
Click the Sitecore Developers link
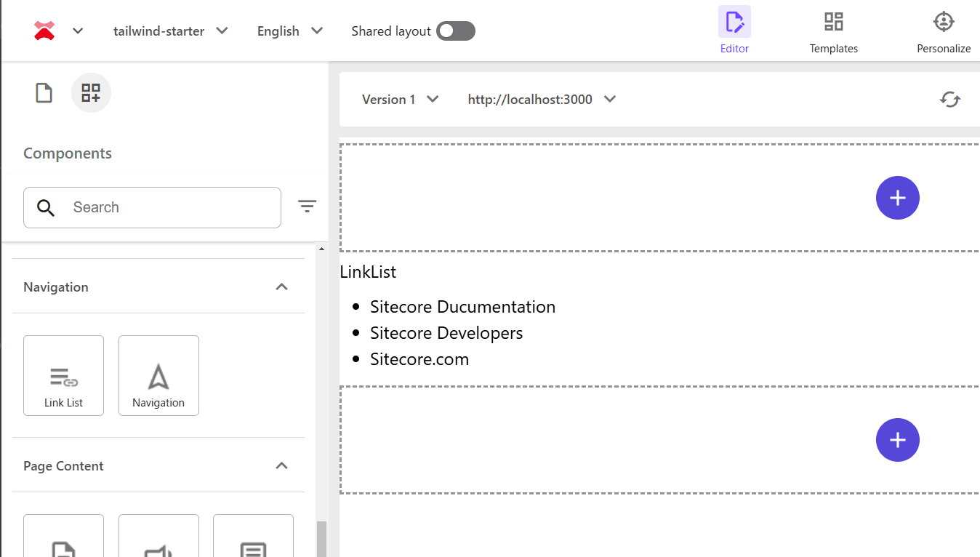pos(446,333)
